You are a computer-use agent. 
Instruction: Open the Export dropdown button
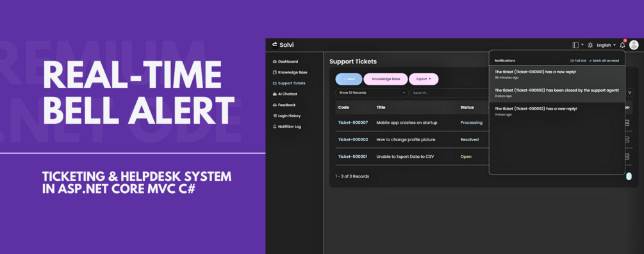coord(424,79)
